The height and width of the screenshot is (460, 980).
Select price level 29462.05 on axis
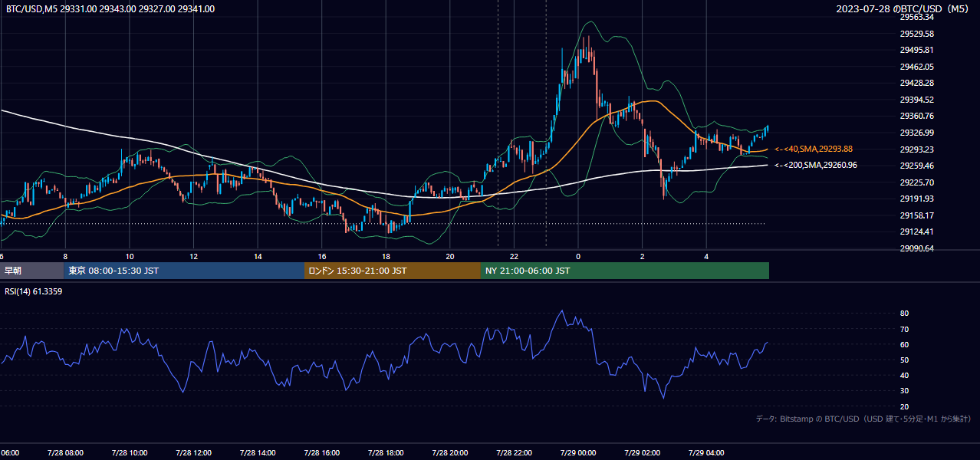916,67
